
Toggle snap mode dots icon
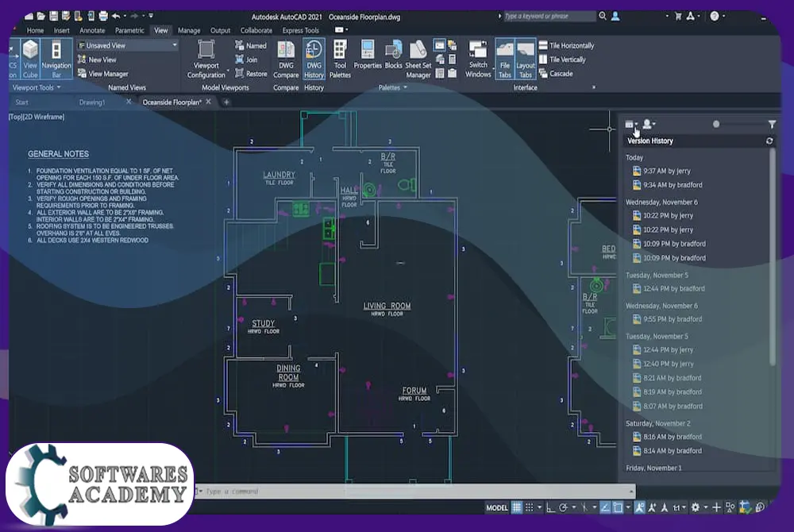pos(529,507)
